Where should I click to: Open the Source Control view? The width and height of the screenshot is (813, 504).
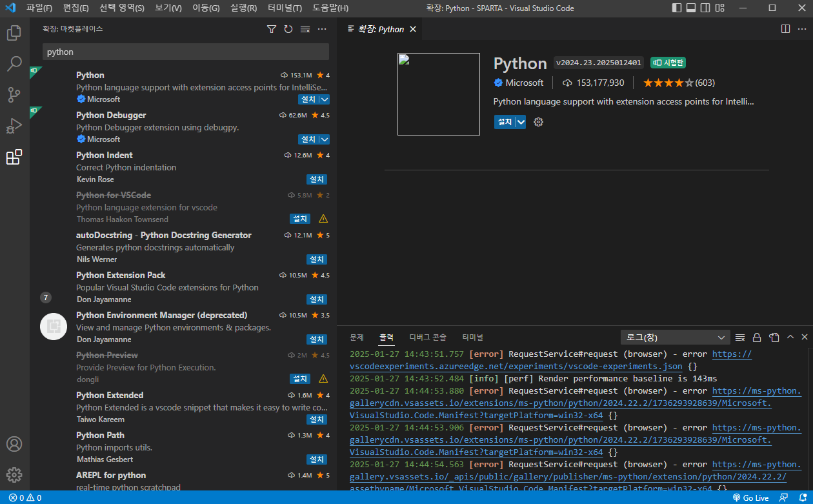[x=14, y=95]
